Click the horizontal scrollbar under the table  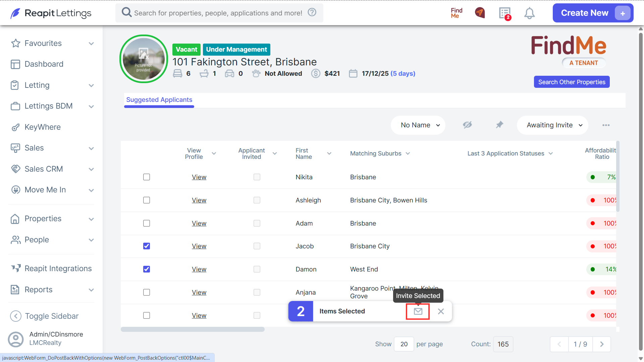pyautogui.click(x=193, y=329)
